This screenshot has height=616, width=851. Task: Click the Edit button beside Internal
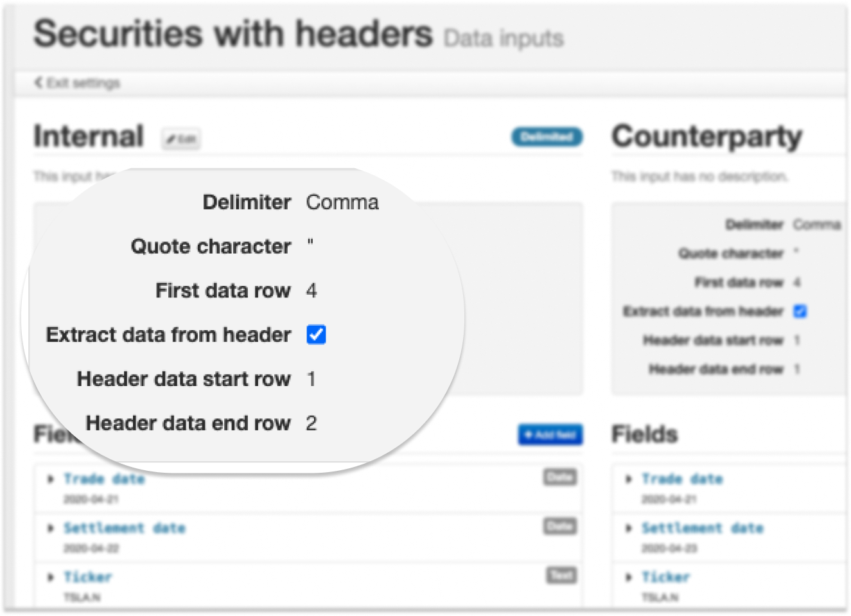(x=181, y=139)
